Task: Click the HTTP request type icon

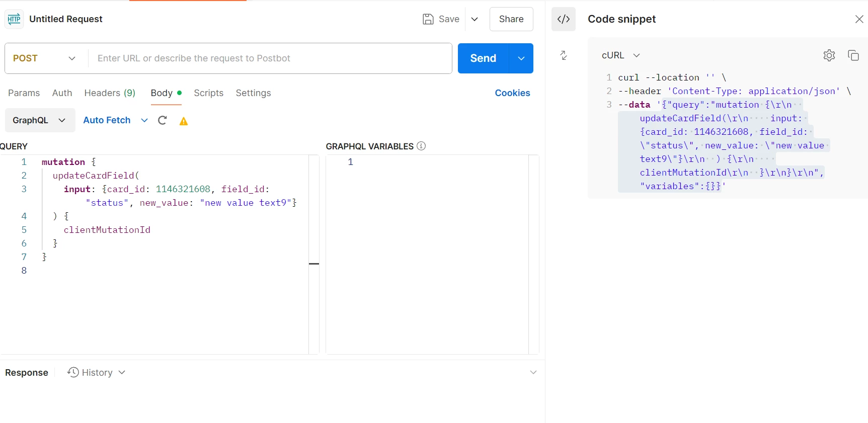Action: pos(14,19)
